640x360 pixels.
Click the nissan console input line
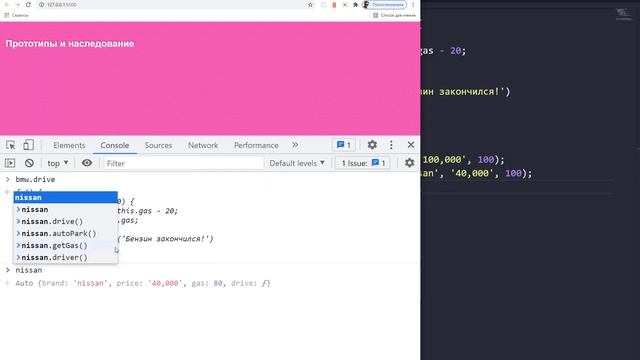[29, 270]
